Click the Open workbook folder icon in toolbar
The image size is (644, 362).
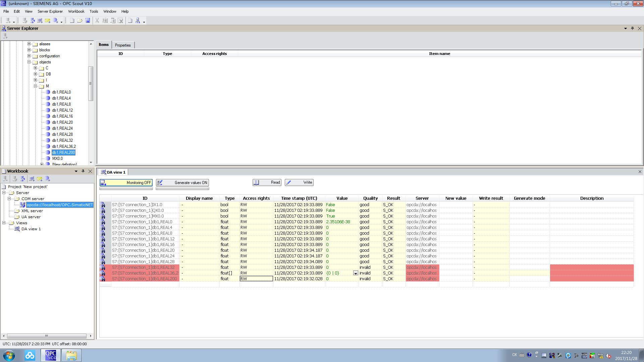tap(80, 21)
